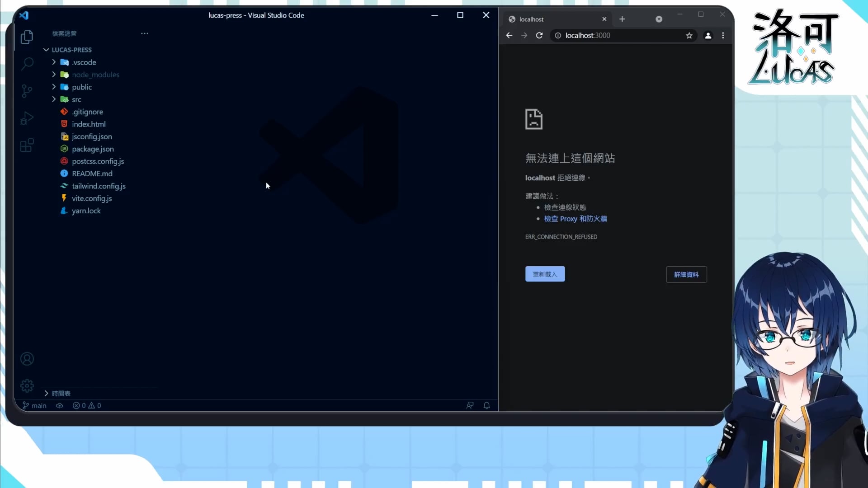Click the 檢查 Proxy 和防火牆 link
868x488 pixels.
(x=575, y=219)
